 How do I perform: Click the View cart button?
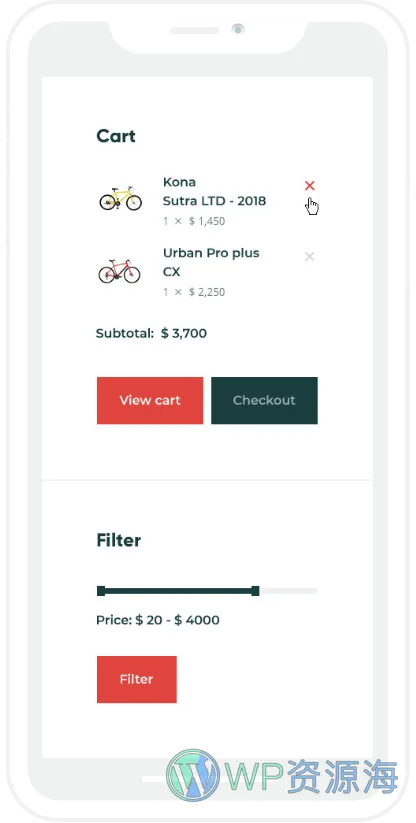pyautogui.click(x=150, y=400)
